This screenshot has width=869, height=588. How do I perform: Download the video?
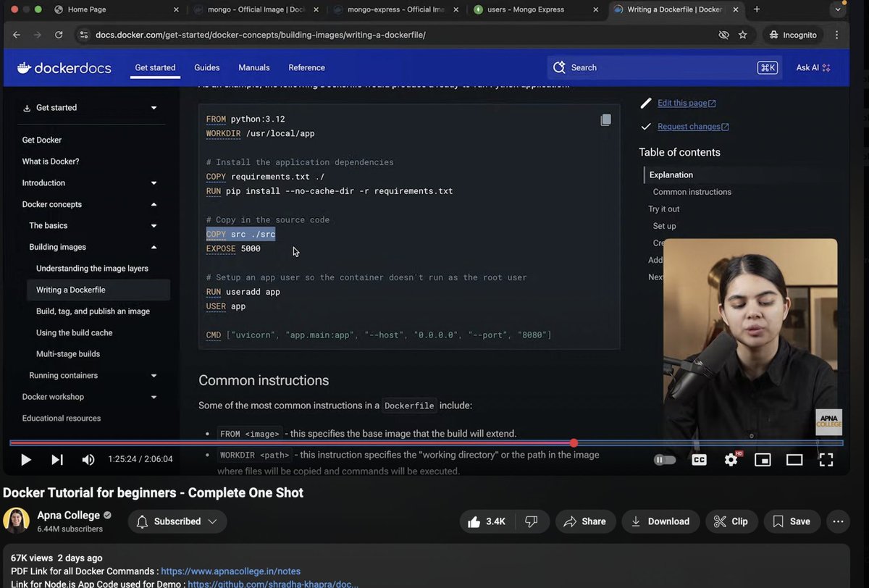[660, 521]
